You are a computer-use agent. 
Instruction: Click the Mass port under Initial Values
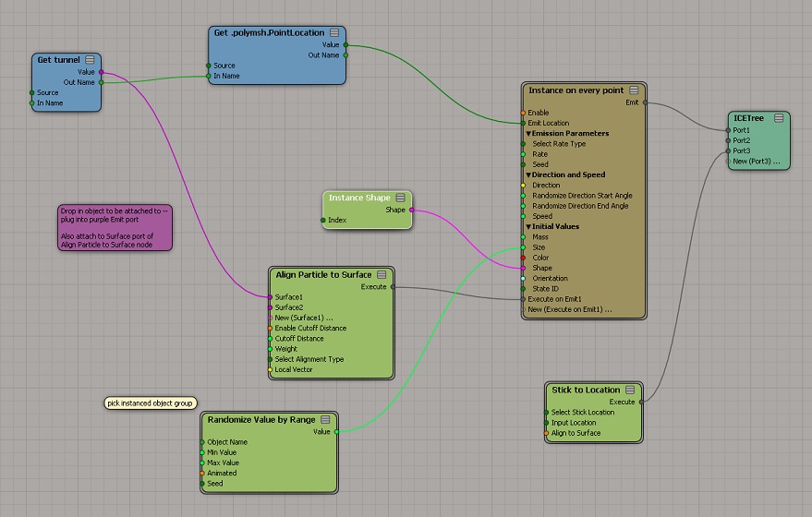coord(523,237)
